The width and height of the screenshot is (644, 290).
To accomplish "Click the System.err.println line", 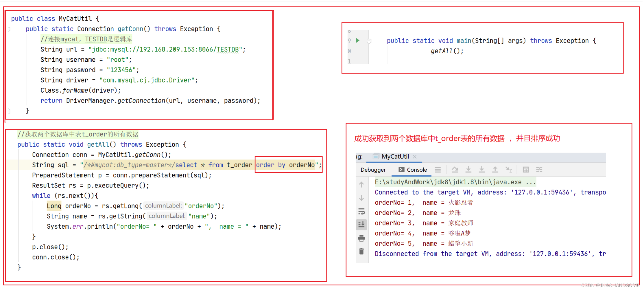I will point(164,227).
